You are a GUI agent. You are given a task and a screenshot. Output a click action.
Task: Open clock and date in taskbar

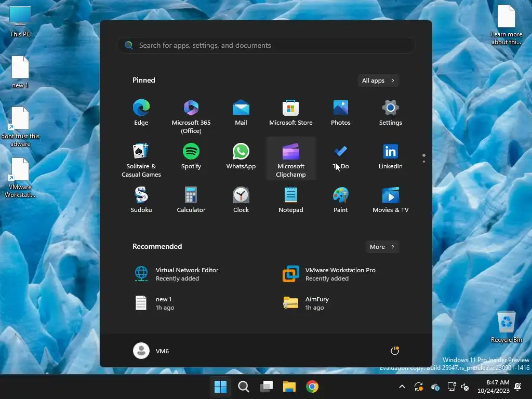click(494, 387)
